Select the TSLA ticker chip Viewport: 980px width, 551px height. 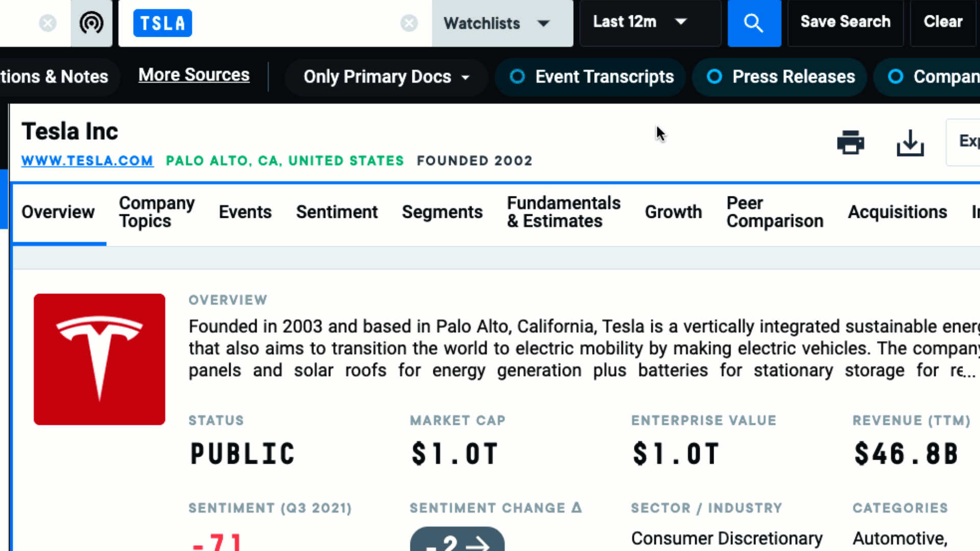click(x=162, y=23)
